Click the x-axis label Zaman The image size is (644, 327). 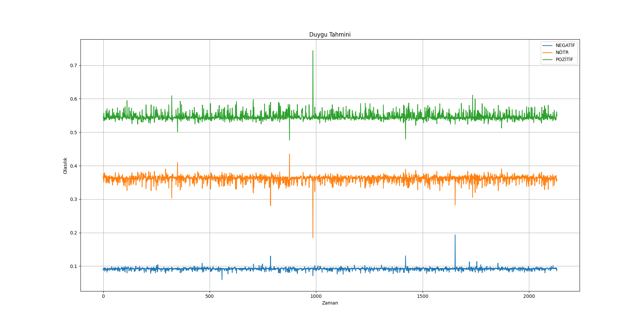[x=330, y=303]
